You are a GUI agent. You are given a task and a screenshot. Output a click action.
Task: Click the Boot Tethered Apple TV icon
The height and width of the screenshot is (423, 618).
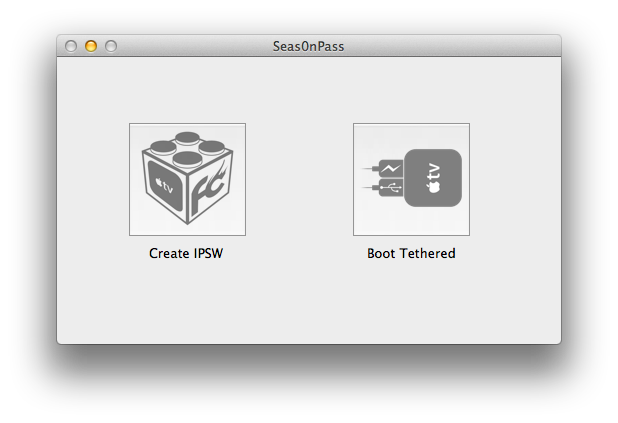411,179
